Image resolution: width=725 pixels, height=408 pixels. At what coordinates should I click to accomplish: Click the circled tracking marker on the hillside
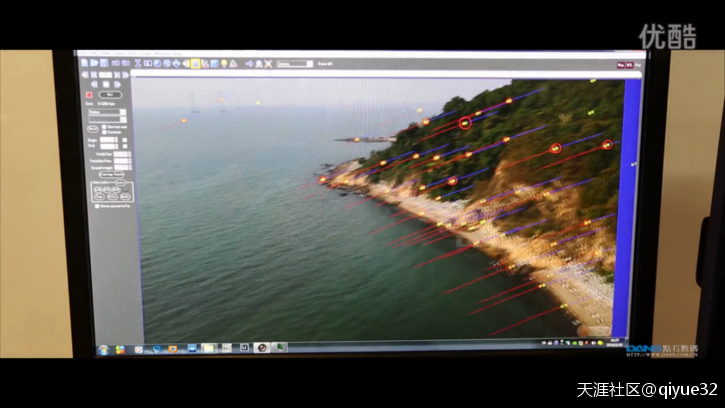(465, 123)
